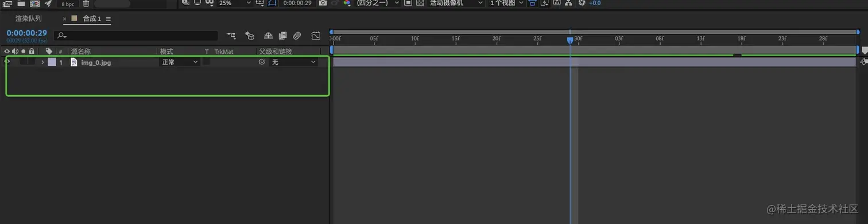Click the label tag column header

click(x=49, y=52)
